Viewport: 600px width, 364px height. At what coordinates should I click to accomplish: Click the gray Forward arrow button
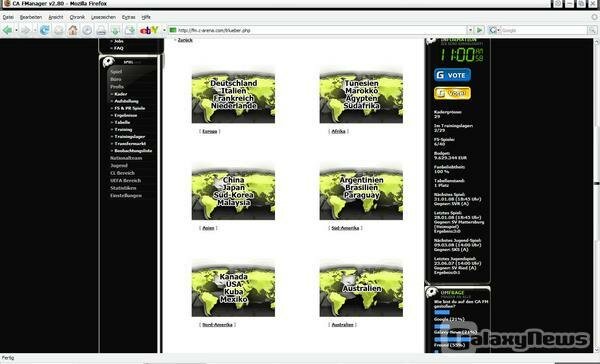(x=25, y=30)
